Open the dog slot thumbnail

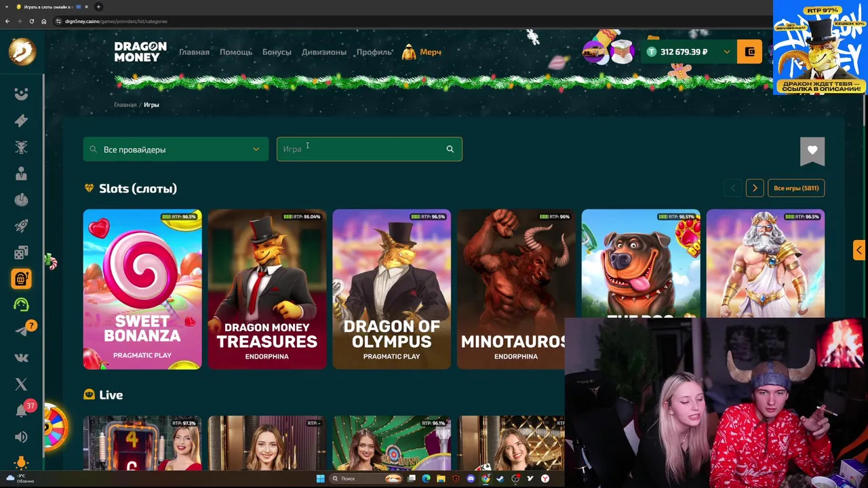tap(641, 264)
